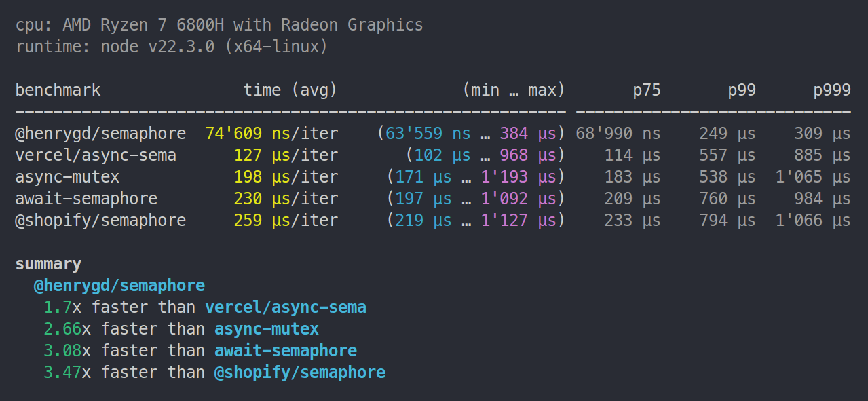This screenshot has width=868, height=401.
Task: Select the (min … max) column header
Action: pyautogui.click(x=514, y=90)
